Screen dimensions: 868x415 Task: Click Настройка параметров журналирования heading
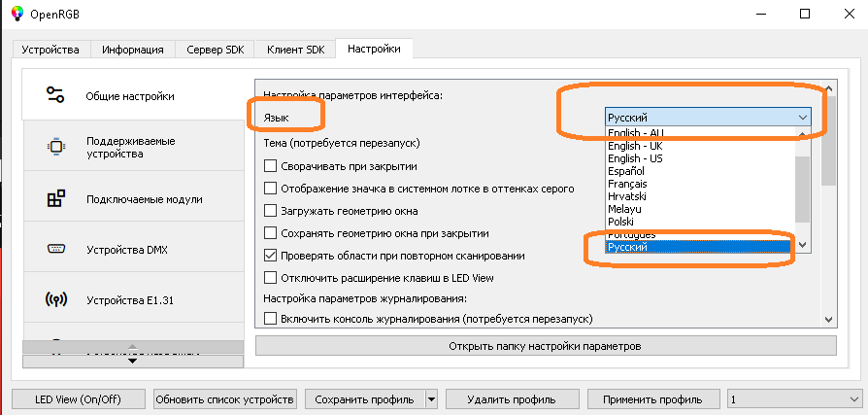coord(366,298)
